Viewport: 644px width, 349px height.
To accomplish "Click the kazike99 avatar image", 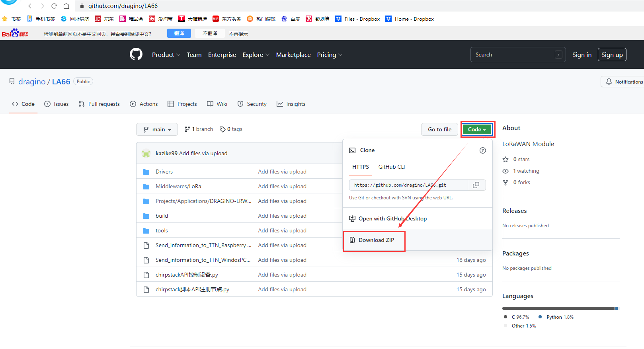I will (146, 153).
